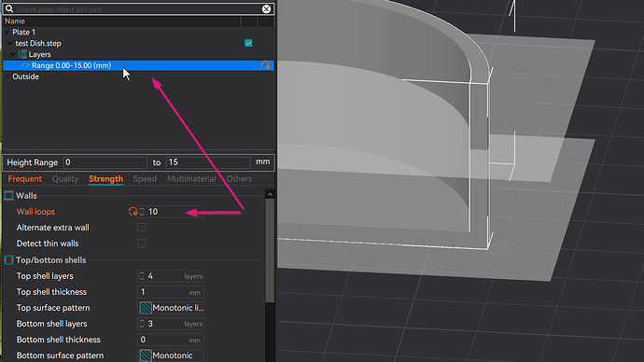Click the modified-settings icon on Range row
Image resolution: width=644 pixels, height=362 pixels.
[265, 65]
